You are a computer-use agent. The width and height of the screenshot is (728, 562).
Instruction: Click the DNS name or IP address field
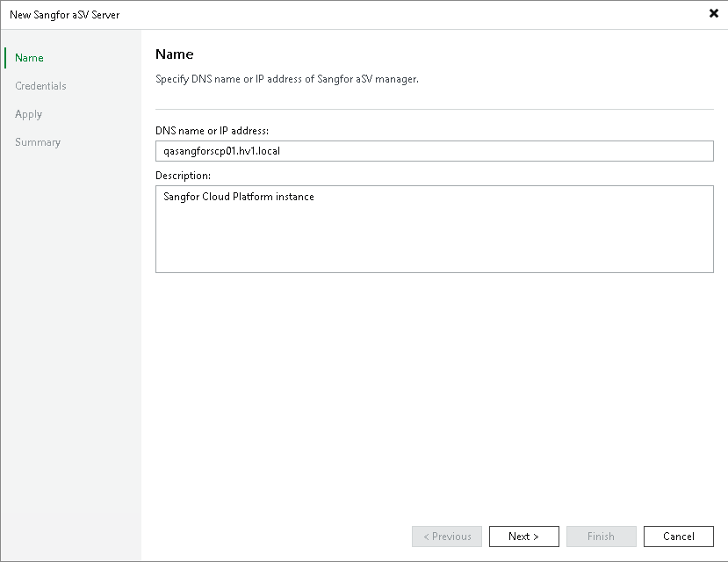tap(434, 151)
